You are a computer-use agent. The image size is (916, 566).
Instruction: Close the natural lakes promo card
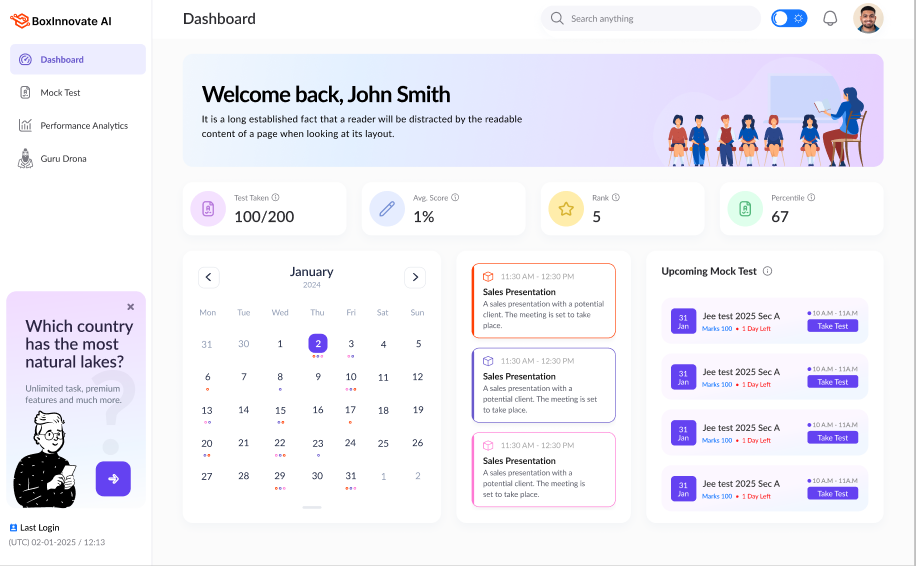pos(130,307)
